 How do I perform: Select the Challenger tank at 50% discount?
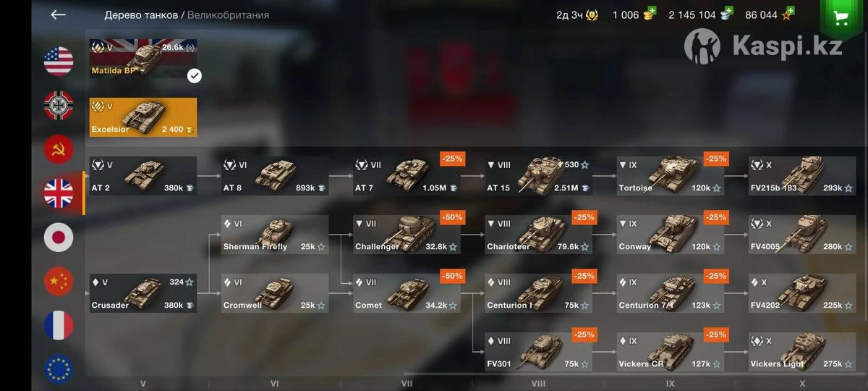(407, 235)
